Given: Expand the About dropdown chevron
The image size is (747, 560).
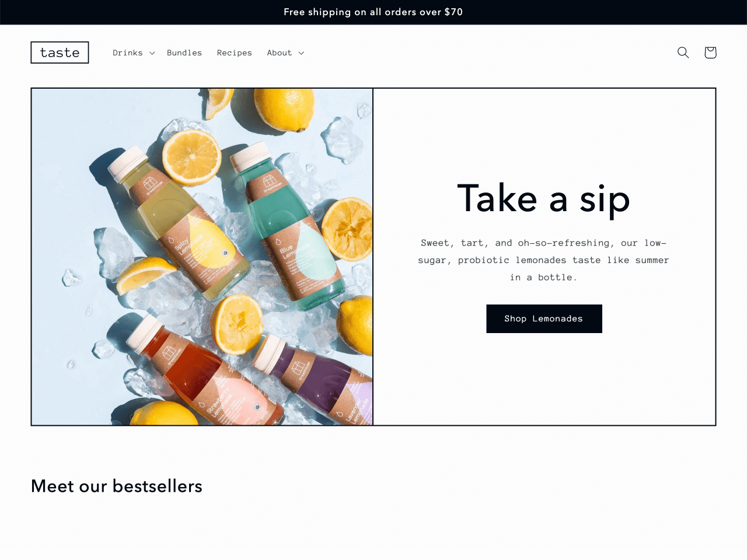Looking at the screenshot, I should [x=301, y=53].
